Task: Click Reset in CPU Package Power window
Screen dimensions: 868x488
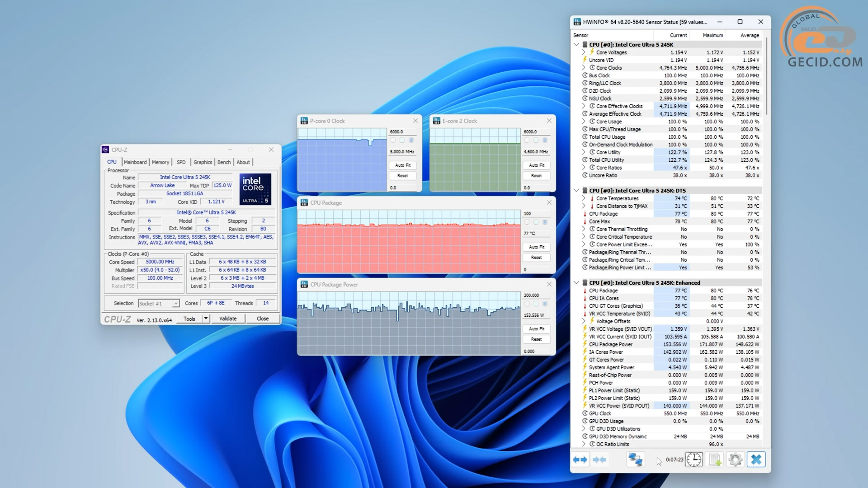Action: [x=537, y=339]
